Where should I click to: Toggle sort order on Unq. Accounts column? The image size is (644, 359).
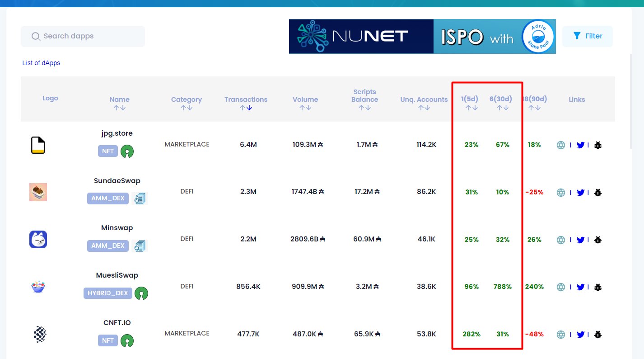pos(424,107)
